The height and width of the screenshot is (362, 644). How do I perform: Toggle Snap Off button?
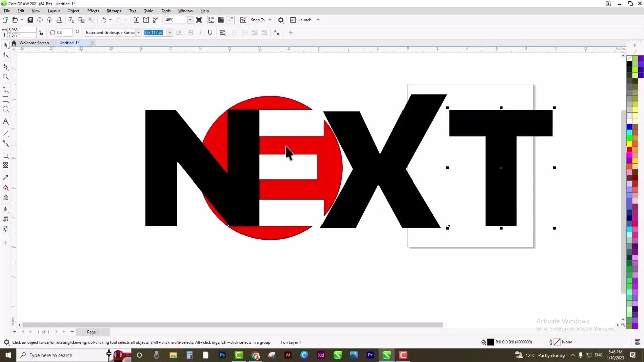click(243, 20)
